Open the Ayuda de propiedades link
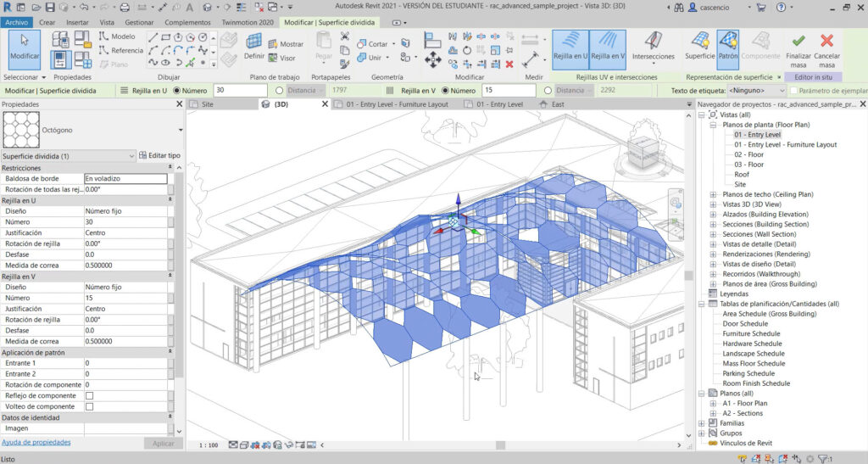 click(x=36, y=442)
